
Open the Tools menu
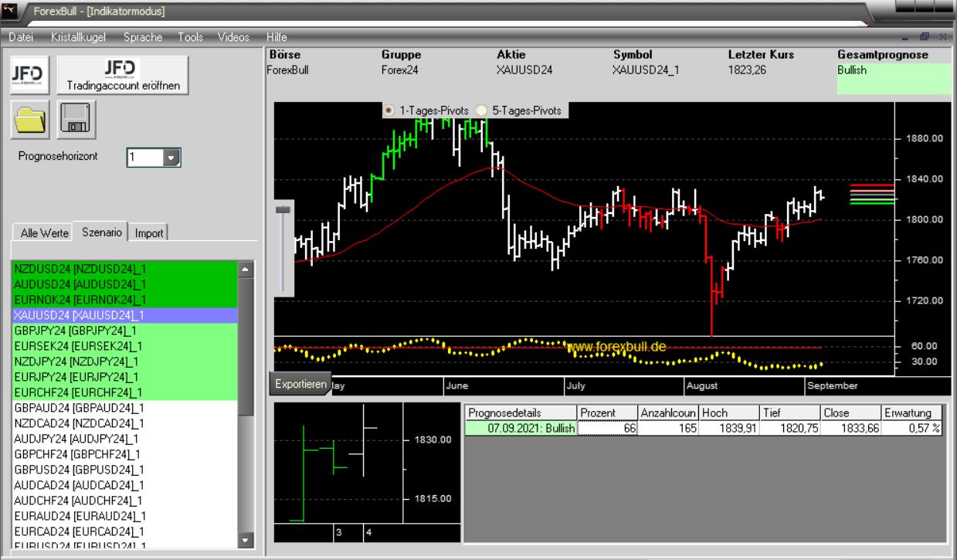click(x=190, y=37)
